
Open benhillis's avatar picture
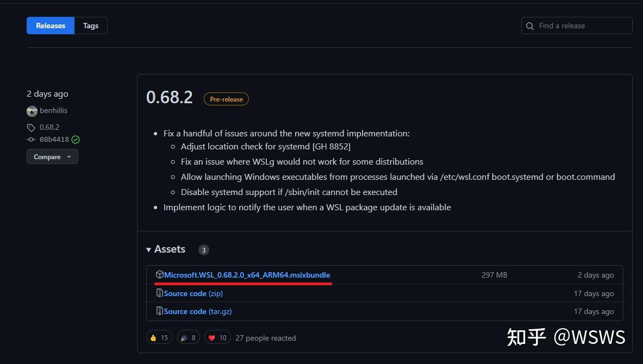(x=32, y=110)
